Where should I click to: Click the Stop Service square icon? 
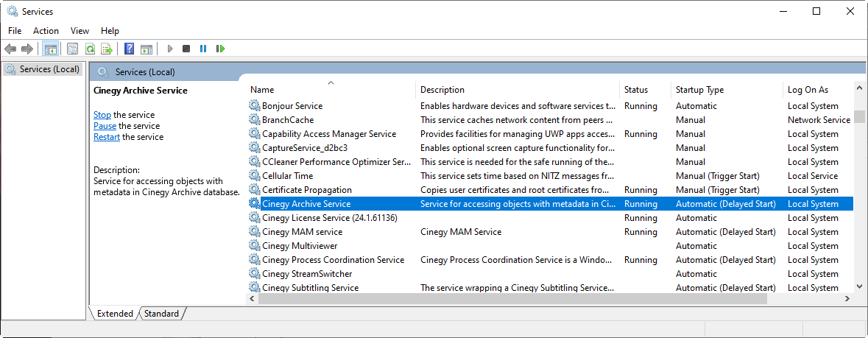(186, 49)
